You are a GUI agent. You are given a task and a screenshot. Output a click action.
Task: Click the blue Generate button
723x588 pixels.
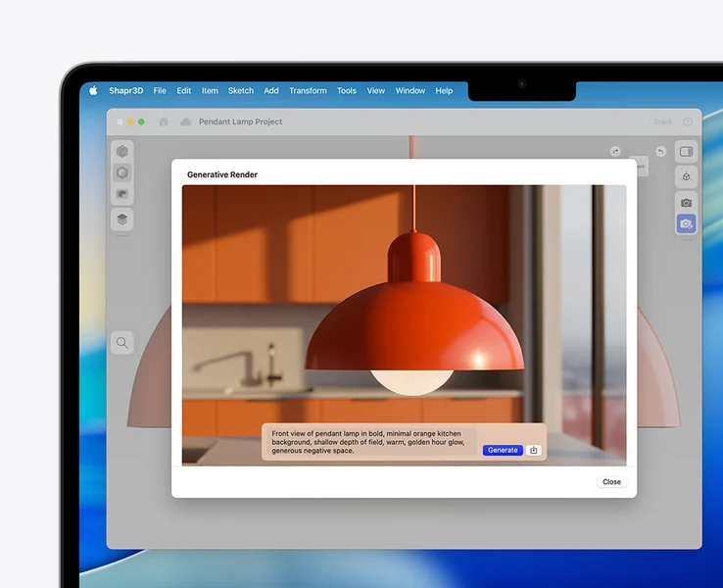coord(503,450)
